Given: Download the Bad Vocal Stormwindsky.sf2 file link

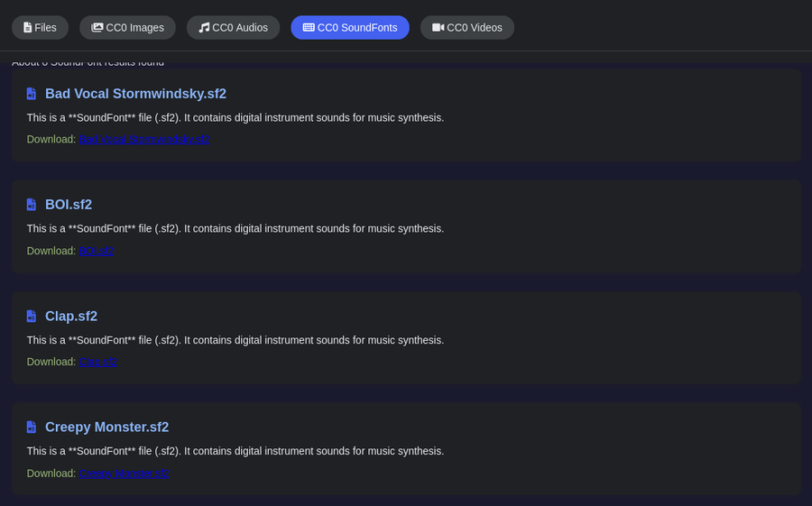Looking at the screenshot, I should click(143, 140).
